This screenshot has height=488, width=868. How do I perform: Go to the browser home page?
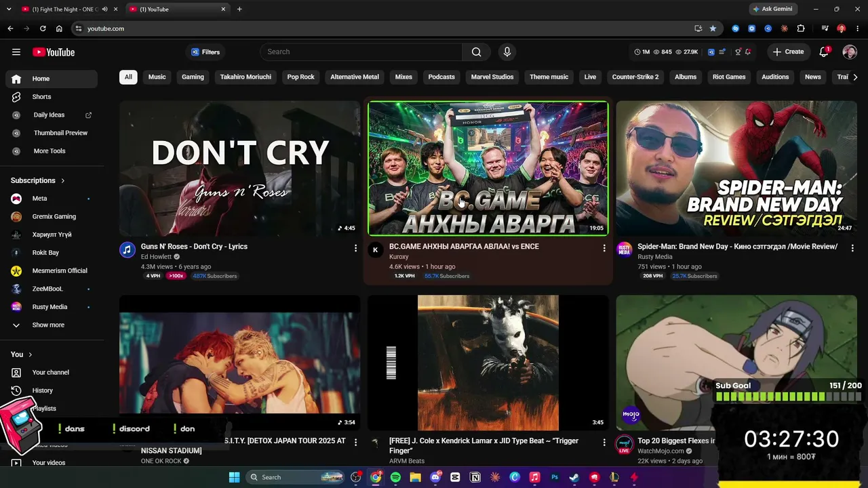59,28
